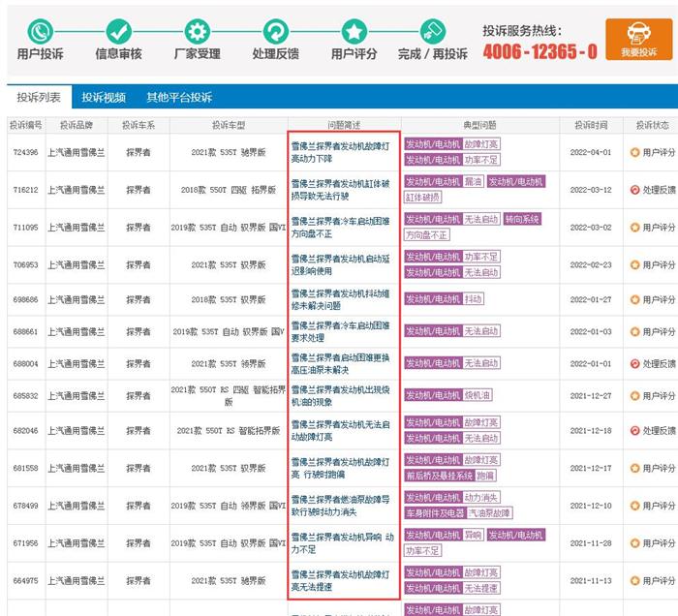Open complaint 雪佛兰探界者发动机抖动维修未解决问题

pyautogui.click(x=340, y=299)
